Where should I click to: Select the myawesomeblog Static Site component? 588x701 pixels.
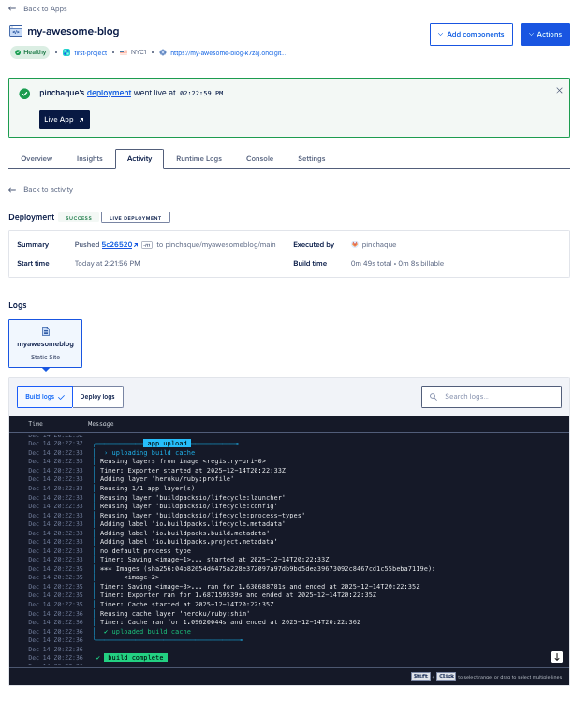tap(45, 343)
